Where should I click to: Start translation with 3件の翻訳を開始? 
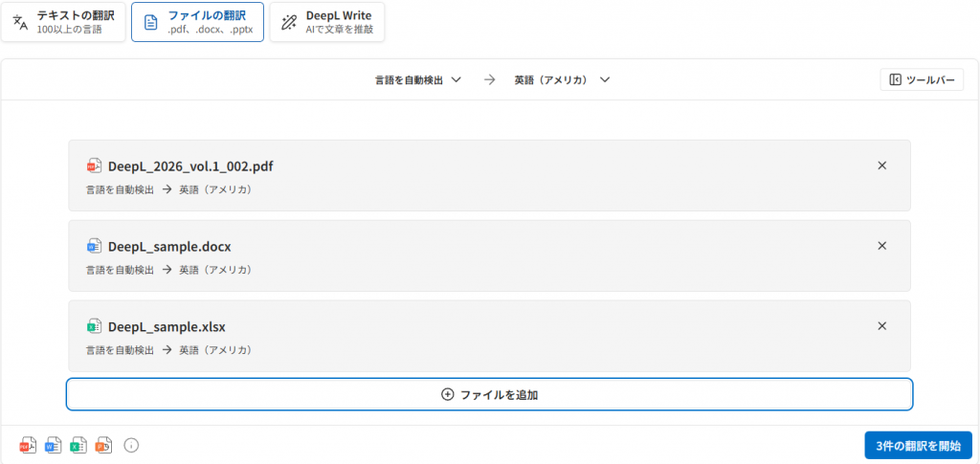pos(918,446)
